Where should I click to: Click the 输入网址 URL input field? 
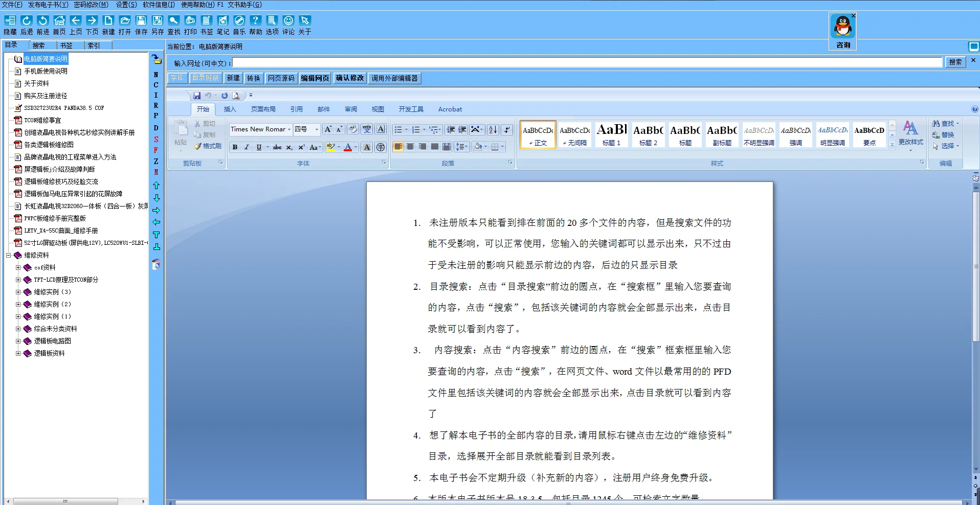click(x=587, y=62)
